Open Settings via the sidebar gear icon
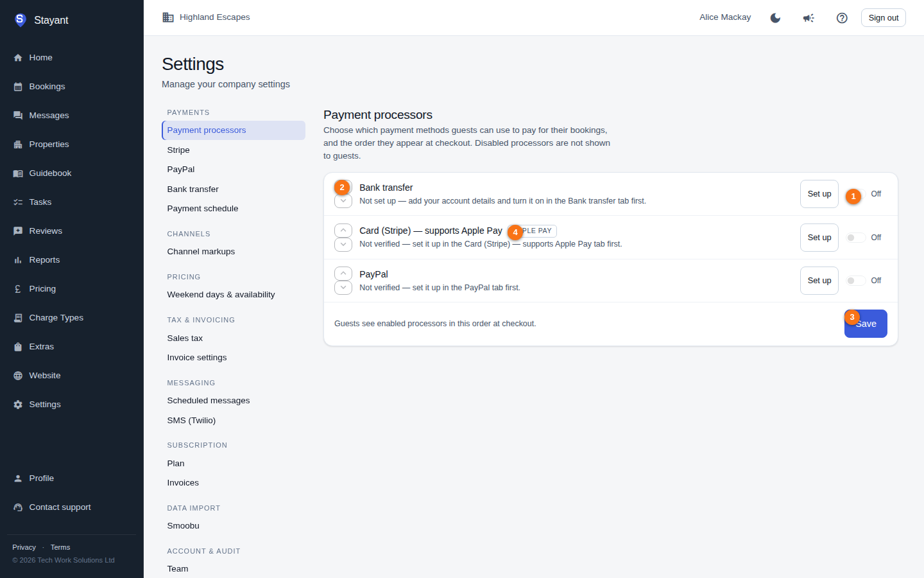This screenshot has width=924, height=578. pos(18,405)
